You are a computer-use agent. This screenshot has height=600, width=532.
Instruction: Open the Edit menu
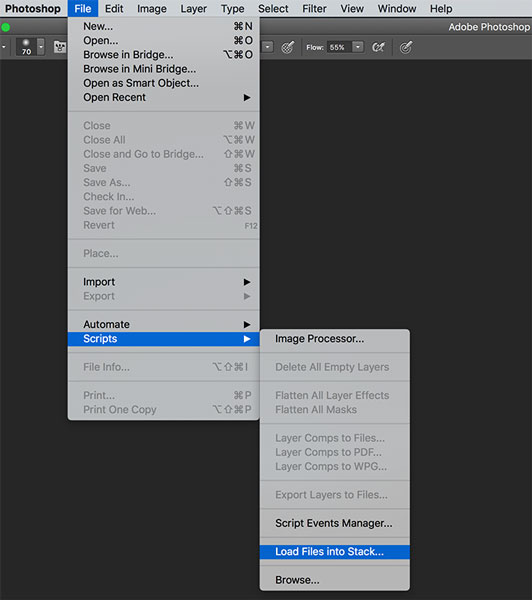(114, 8)
